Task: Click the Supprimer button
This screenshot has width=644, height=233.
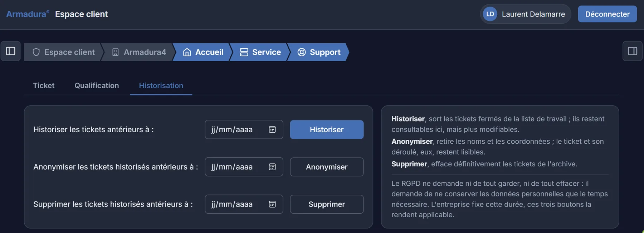Action: pos(327,204)
